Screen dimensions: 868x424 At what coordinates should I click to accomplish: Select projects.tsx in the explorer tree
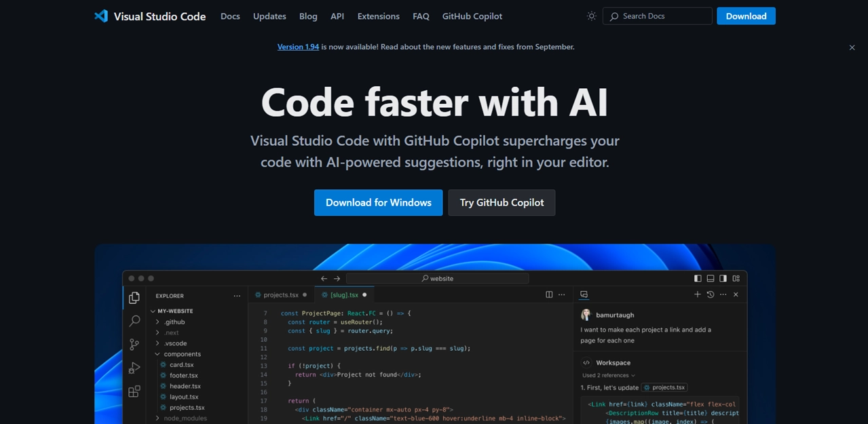pos(187,408)
